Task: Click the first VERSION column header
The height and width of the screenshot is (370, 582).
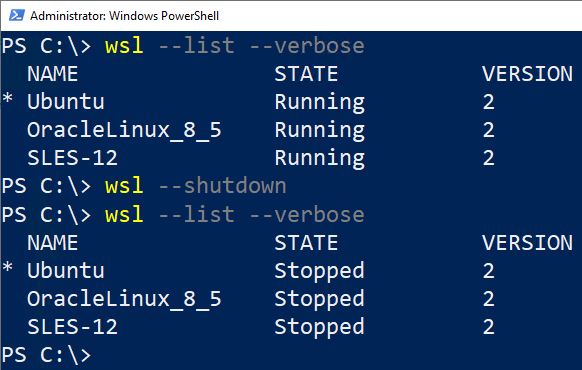Action: (527, 74)
